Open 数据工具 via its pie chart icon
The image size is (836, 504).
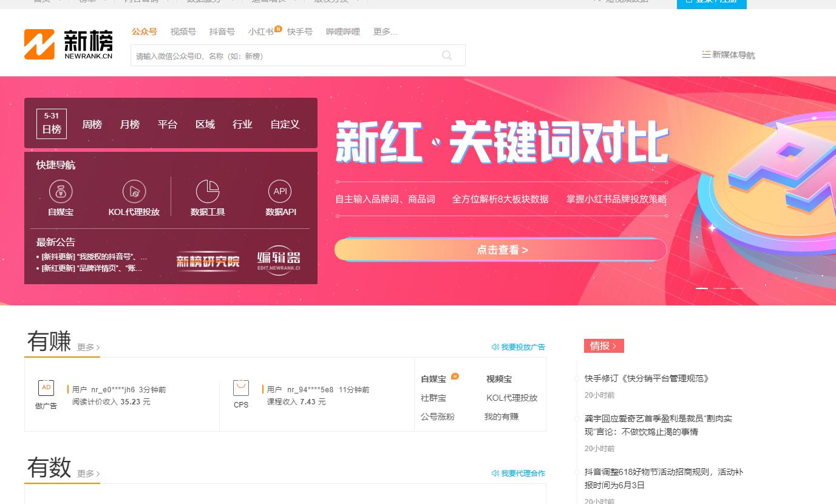pyautogui.click(x=208, y=191)
